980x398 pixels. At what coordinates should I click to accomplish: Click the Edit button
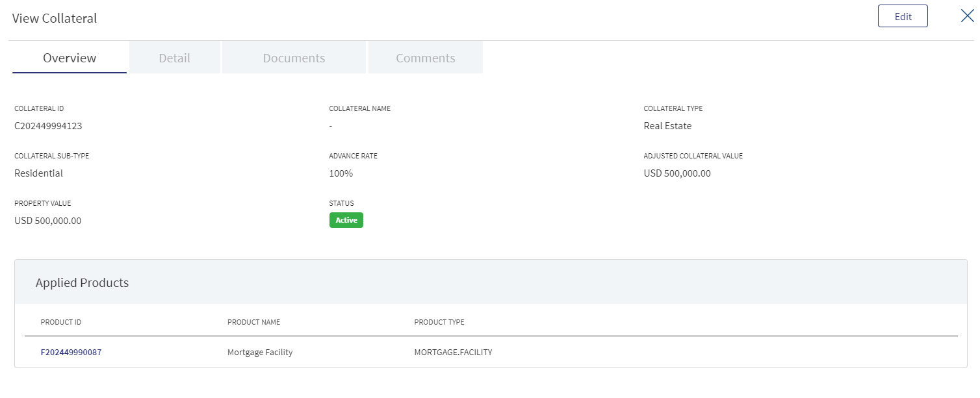pos(903,16)
